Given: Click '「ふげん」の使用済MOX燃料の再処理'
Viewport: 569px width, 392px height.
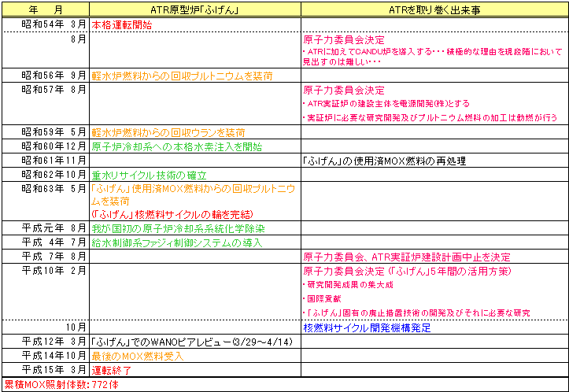Looking at the screenshot, I should 384,161.
